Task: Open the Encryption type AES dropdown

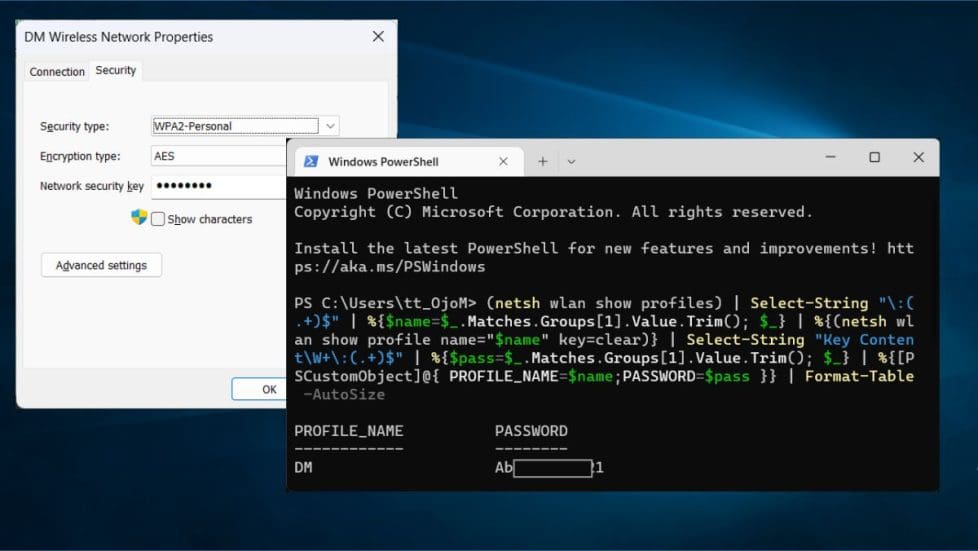Action: tap(218, 156)
